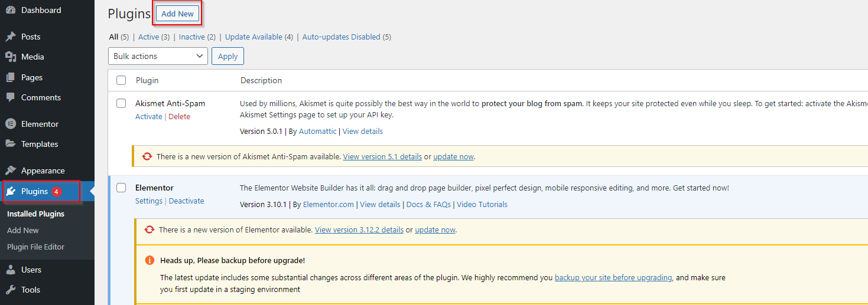Check the Akismet Anti-Spam checkbox
The height and width of the screenshot is (305, 868).
tap(121, 103)
